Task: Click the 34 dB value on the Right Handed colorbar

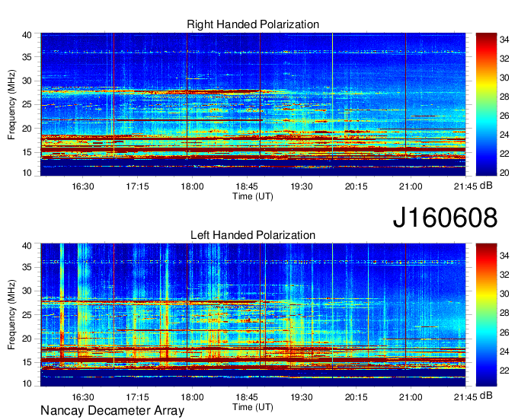Action: [504, 40]
